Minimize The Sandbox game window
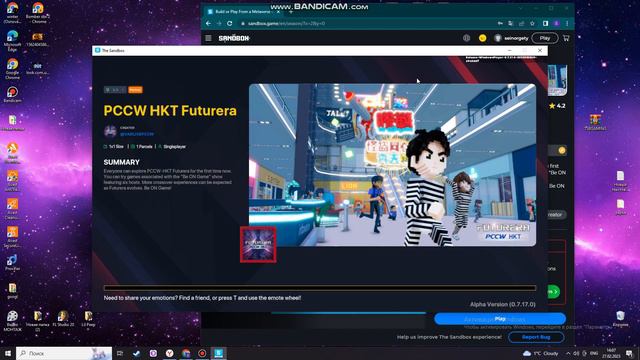 509,50
